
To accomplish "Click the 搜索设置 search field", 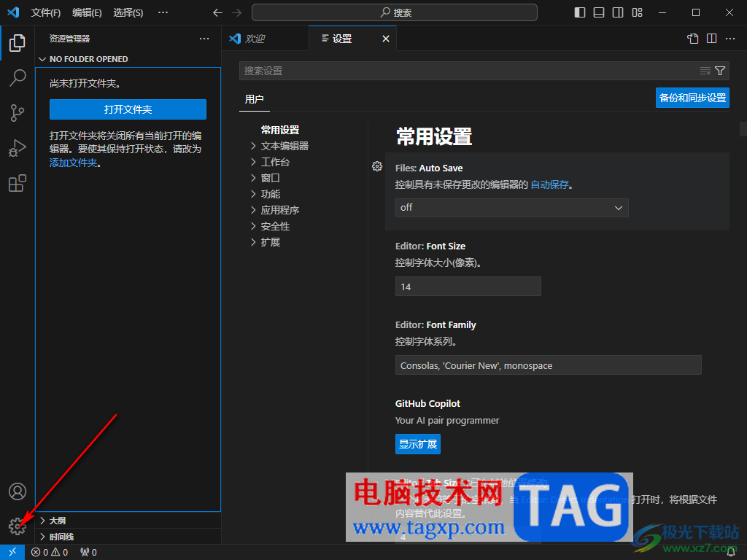I will [x=469, y=71].
